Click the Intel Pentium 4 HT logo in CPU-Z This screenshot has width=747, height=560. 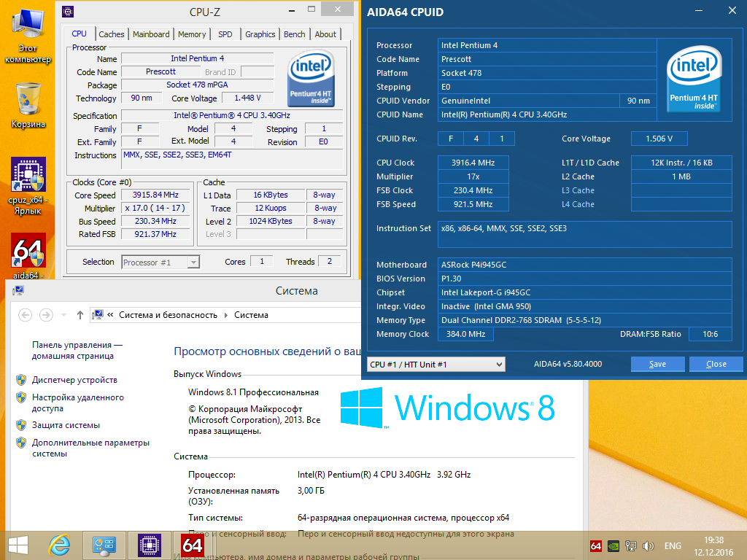pyautogui.click(x=311, y=78)
